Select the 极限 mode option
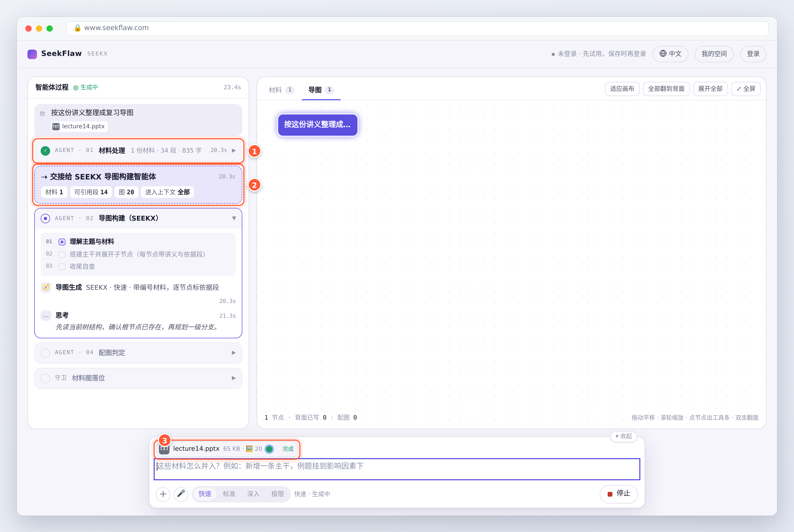The width and height of the screenshot is (794, 532). [x=278, y=494]
